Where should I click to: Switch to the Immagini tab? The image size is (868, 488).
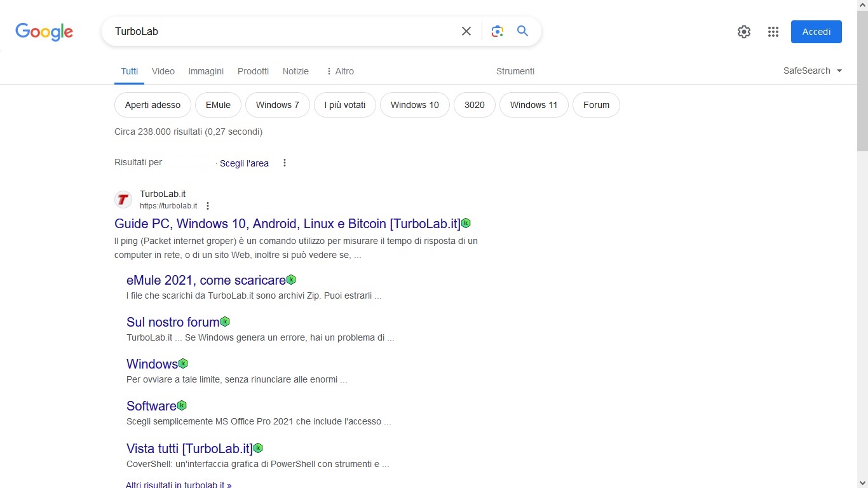pos(206,71)
